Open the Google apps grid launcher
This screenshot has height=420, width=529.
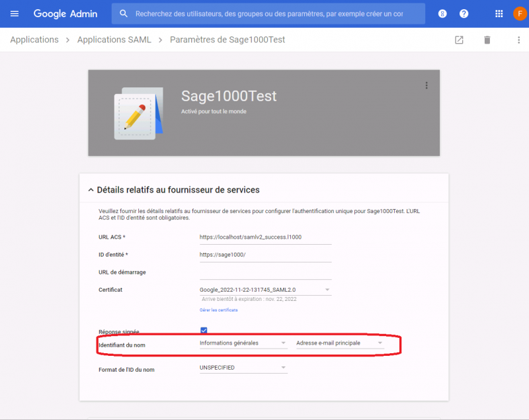pos(499,14)
